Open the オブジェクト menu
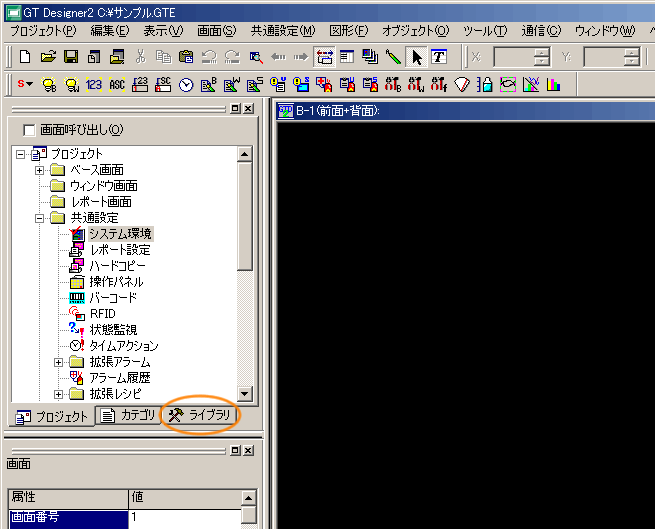Image resolution: width=655 pixels, height=529 pixels. tap(415, 31)
